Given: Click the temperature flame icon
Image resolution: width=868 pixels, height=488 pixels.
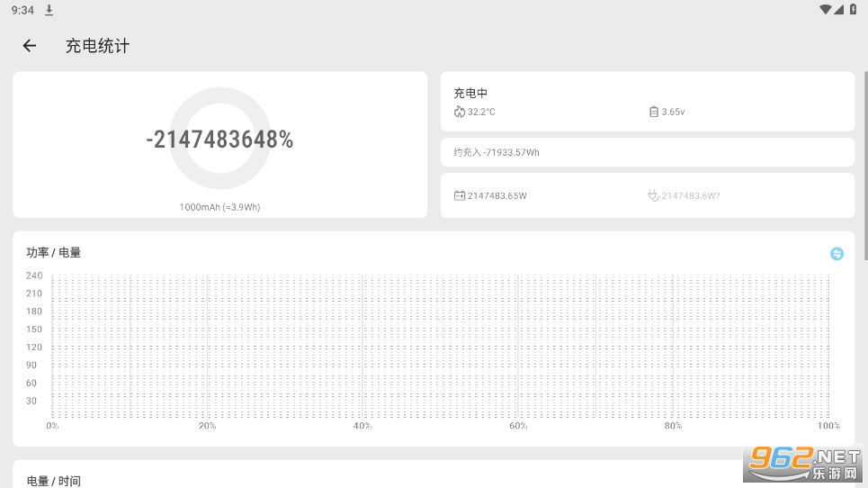Looking at the screenshot, I should (460, 112).
